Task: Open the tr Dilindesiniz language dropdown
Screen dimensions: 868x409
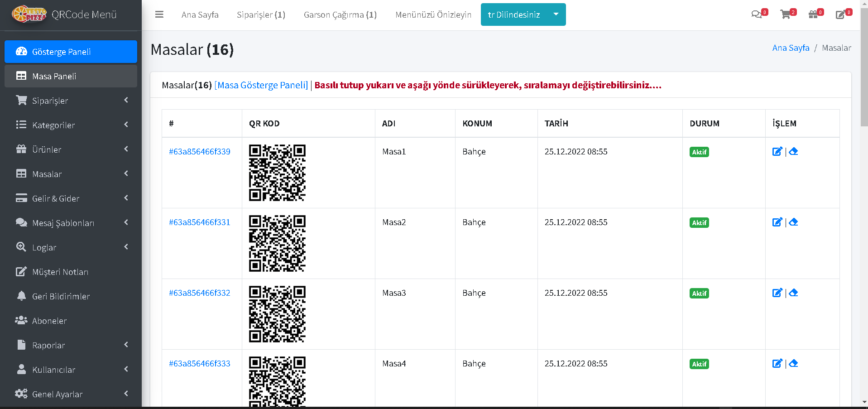Action: [x=523, y=14]
